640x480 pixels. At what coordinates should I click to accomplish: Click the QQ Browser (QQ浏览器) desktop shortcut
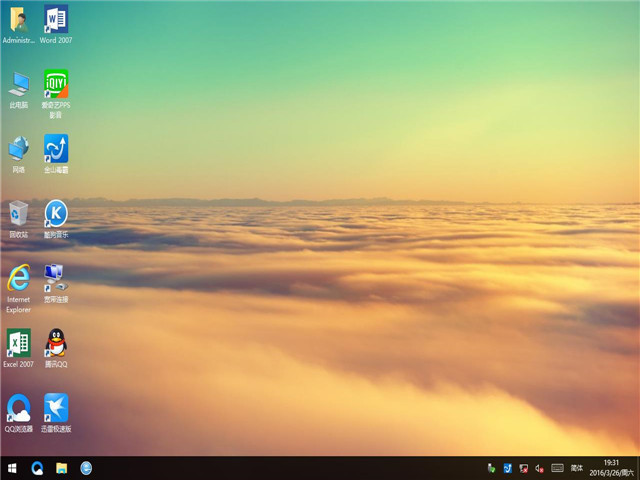coord(18,407)
